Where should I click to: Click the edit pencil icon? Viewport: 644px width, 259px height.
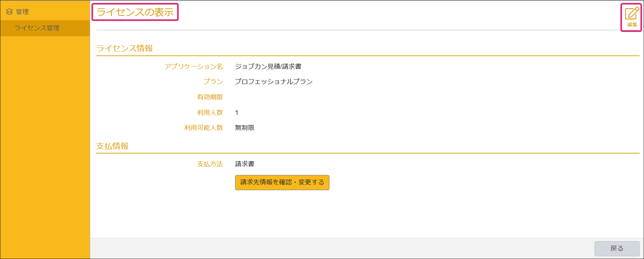(x=631, y=14)
